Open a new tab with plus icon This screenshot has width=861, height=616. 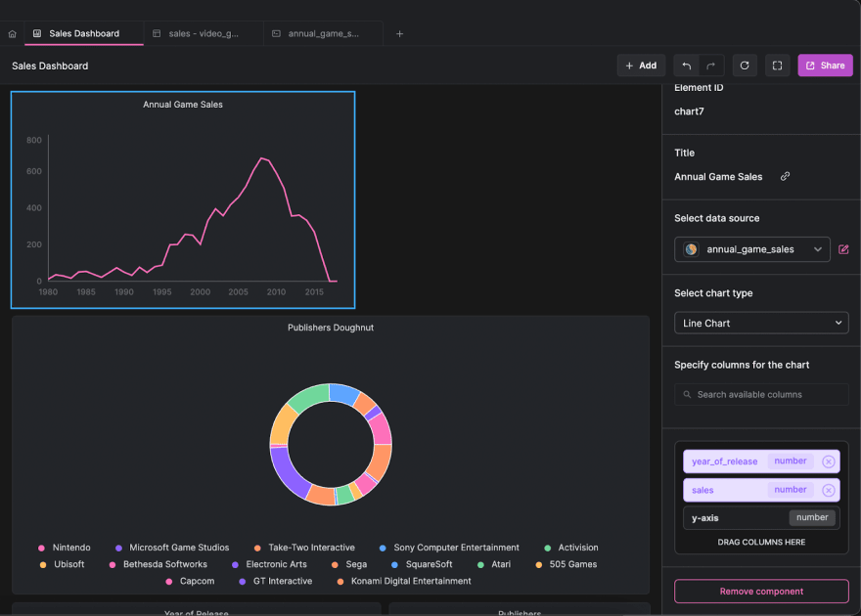point(400,34)
